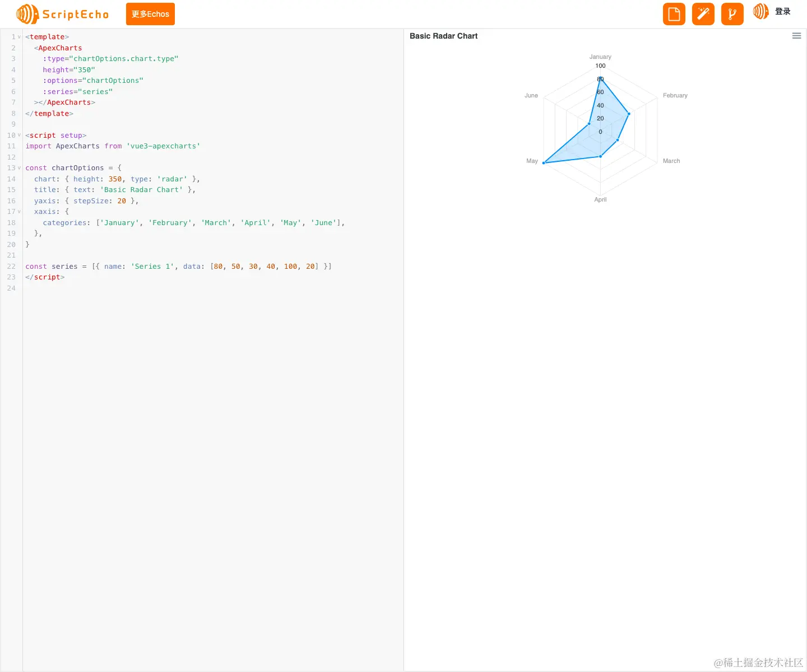Click the git branch fork icon
The width and height of the screenshot is (807, 672).
(732, 14)
